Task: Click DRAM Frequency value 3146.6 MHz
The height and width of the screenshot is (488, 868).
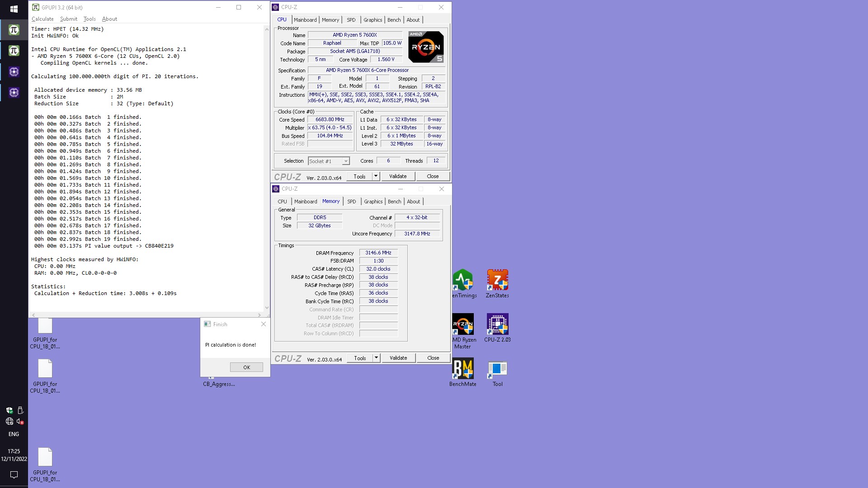Action: pyautogui.click(x=378, y=253)
